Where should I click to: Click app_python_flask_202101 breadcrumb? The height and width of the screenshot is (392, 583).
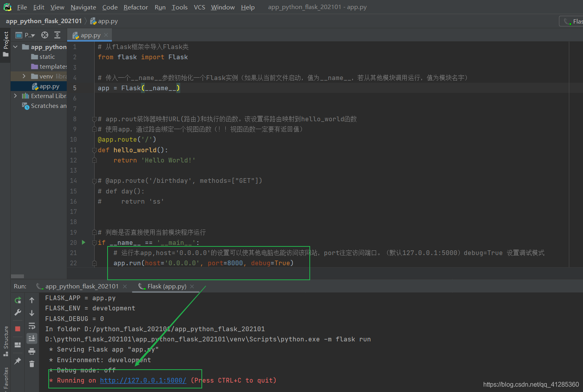pyautogui.click(x=44, y=21)
